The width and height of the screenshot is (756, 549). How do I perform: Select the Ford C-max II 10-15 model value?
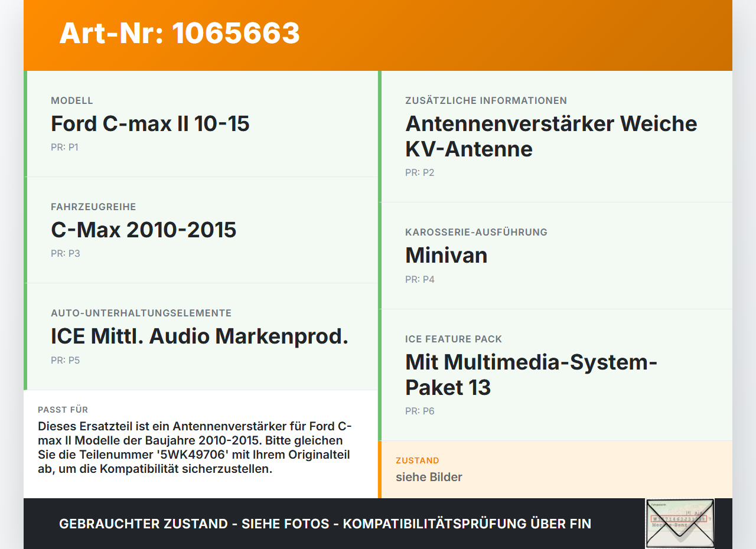[x=150, y=123]
